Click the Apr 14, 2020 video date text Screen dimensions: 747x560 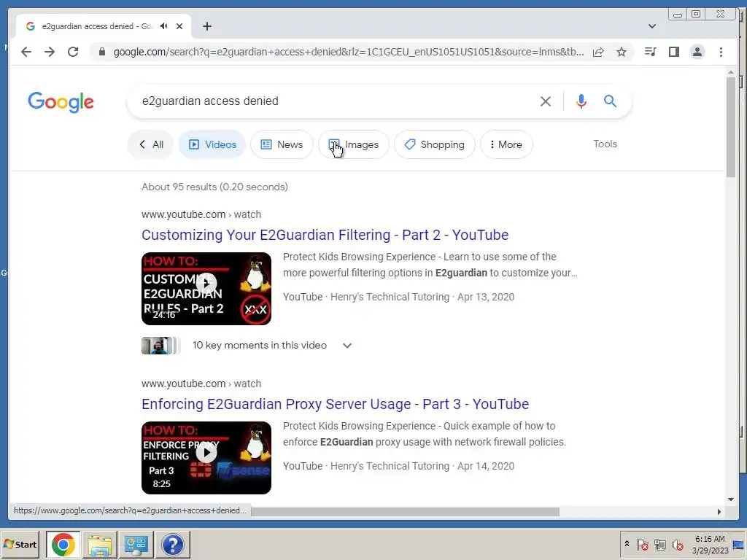485,466
